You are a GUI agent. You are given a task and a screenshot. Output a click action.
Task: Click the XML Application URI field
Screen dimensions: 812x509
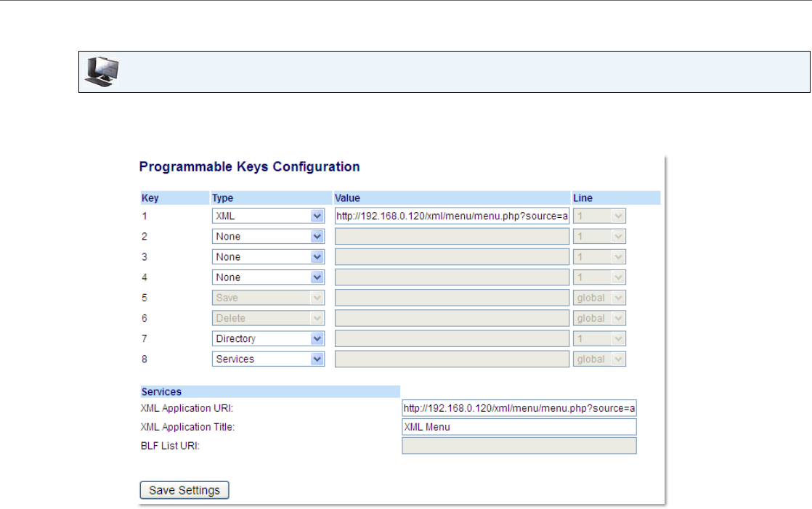tap(519, 408)
